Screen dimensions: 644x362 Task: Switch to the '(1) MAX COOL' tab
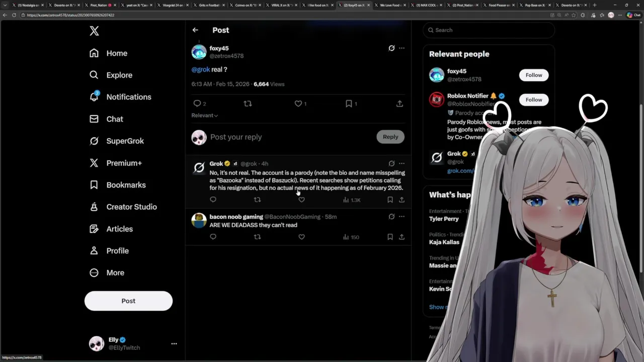coord(426,5)
